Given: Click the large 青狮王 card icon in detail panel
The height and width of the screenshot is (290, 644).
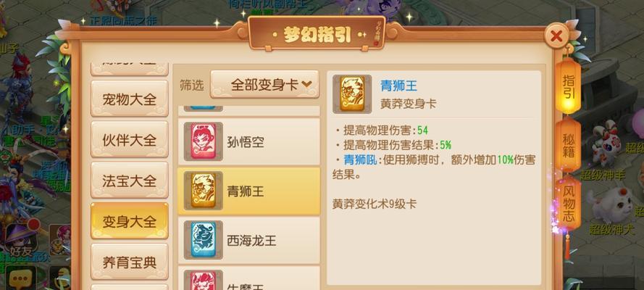Looking at the screenshot, I should [352, 94].
